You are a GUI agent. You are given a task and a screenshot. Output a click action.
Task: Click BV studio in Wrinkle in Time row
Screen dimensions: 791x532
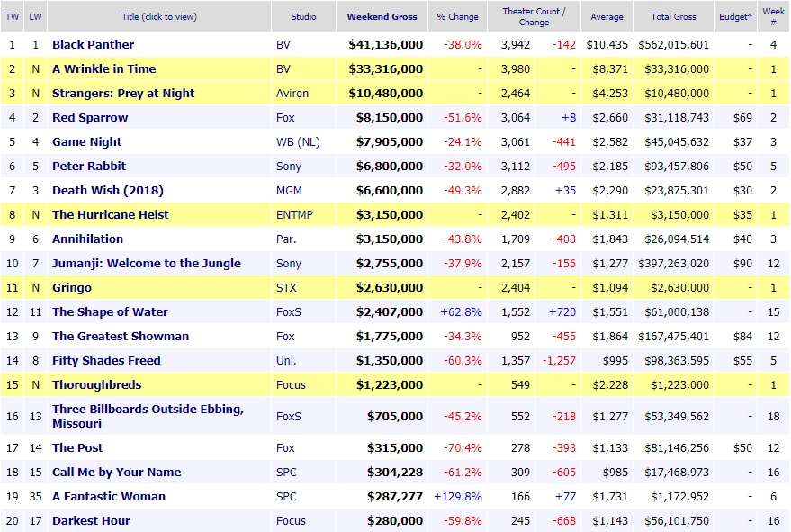click(283, 68)
